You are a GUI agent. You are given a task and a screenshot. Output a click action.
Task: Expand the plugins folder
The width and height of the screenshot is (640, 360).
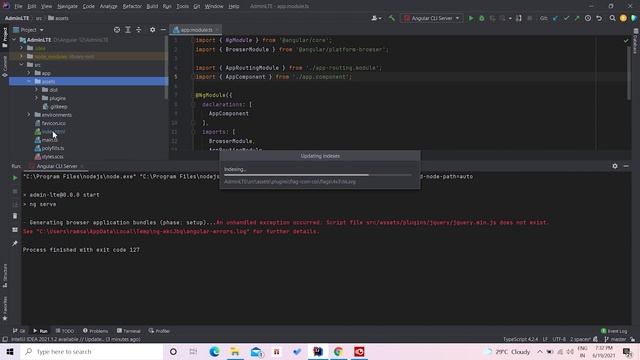(36, 98)
